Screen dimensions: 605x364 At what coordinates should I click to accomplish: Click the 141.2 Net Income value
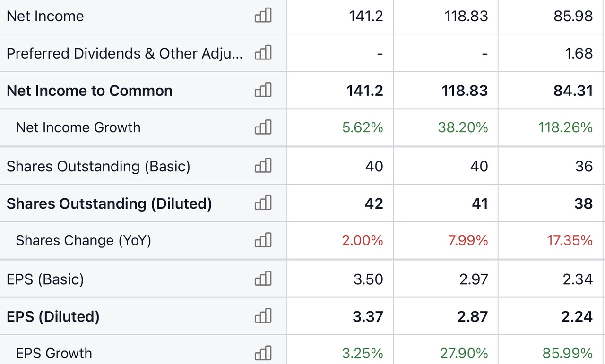[x=366, y=16]
